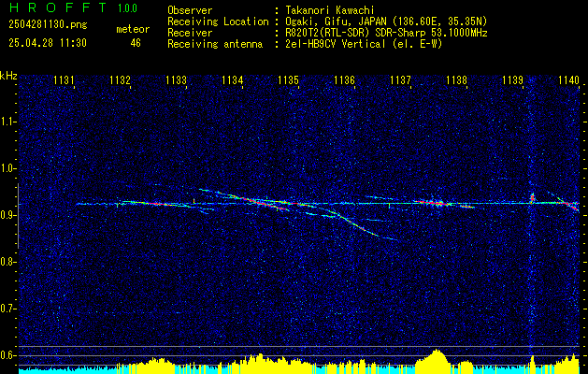
Task: Click the 1135 time axis marker
Action: coord(288,80)
